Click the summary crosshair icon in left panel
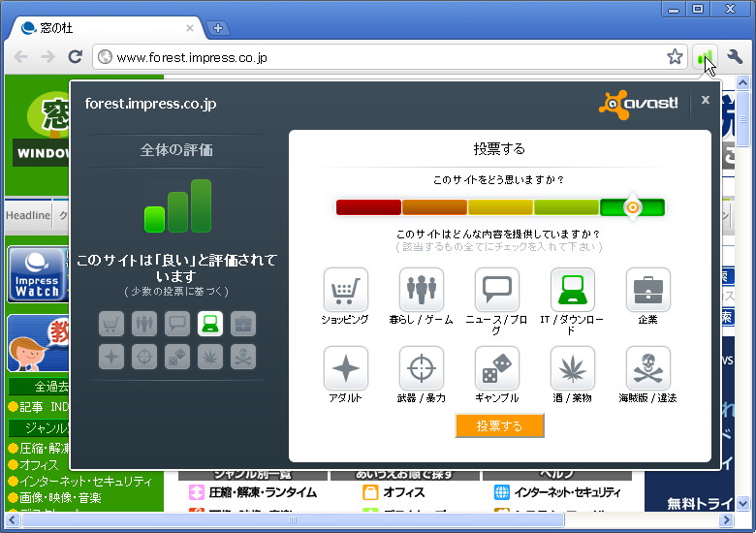 click(144, 357)
